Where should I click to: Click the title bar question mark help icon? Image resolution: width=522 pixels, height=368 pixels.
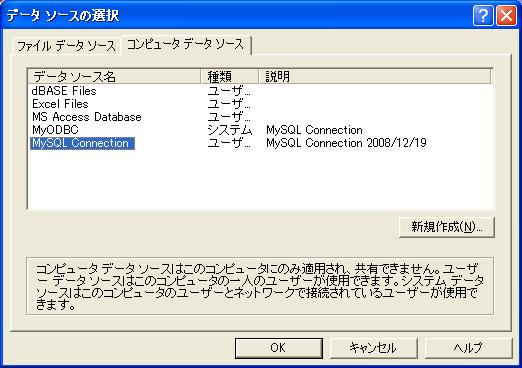pos(483,15)
